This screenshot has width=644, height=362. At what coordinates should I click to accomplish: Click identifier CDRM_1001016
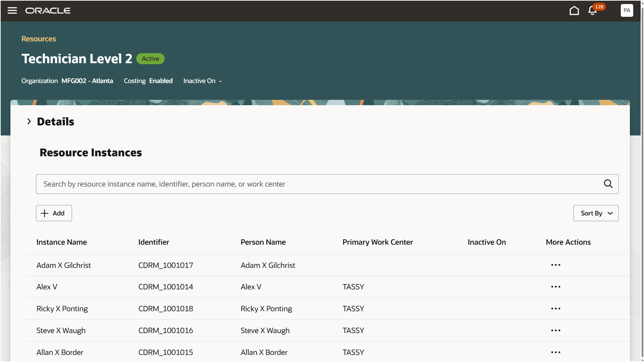click(166, 330)
